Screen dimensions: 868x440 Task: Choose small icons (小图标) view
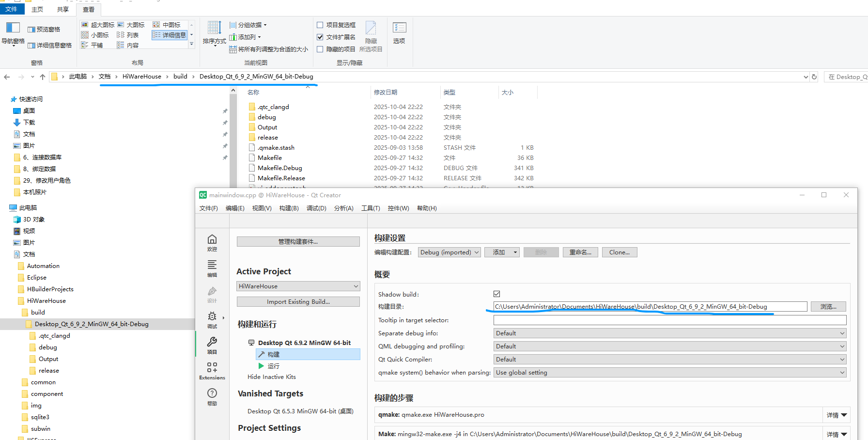[95, 35]
